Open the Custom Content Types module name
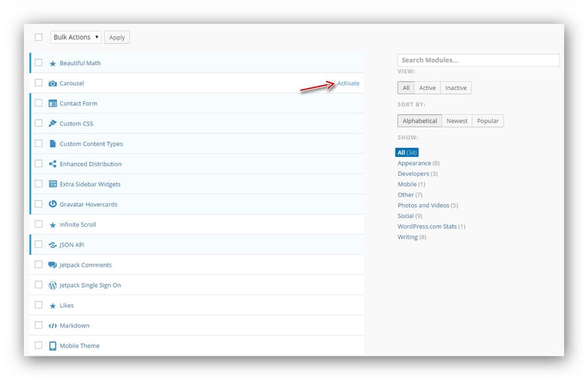 (x=91, y=144)
